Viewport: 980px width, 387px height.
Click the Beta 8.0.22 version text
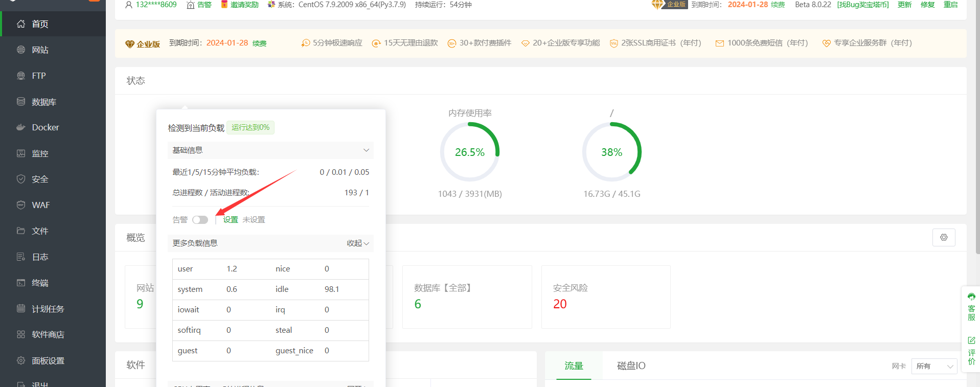813,5
